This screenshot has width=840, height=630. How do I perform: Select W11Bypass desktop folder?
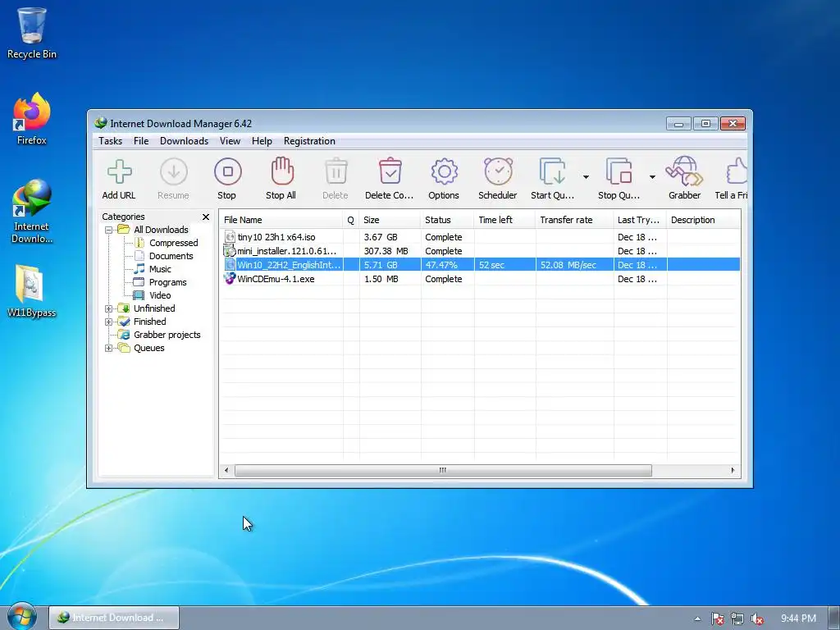(32, 292)
